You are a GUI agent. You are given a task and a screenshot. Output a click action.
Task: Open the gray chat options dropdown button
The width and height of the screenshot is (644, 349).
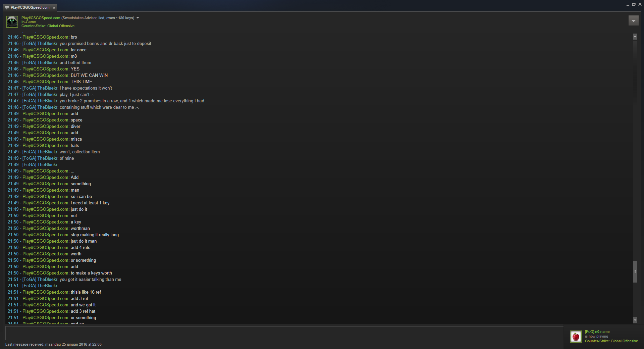(x=633, y=21)
